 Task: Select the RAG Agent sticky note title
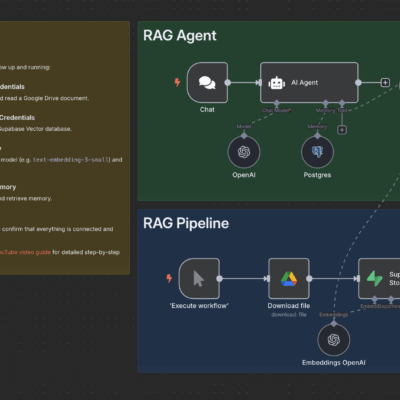click(180, 36)
